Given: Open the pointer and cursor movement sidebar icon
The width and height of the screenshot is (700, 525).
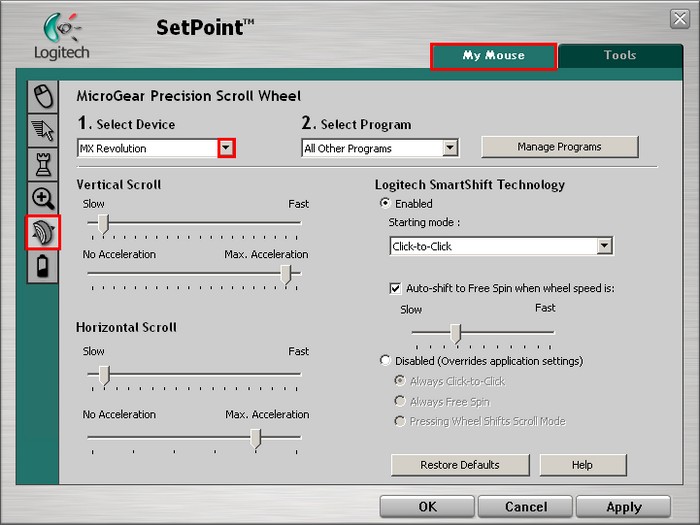Looking at the screenshot, I should [x=43, y=131].
